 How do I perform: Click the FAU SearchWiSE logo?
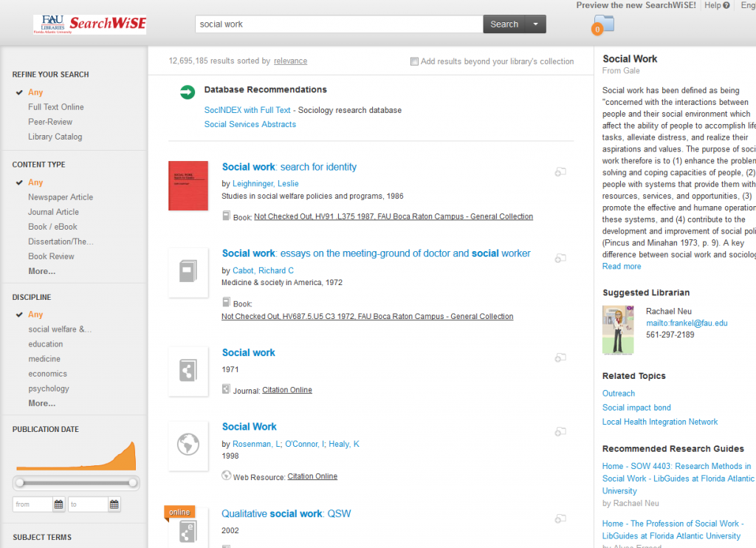pos(89,24)
